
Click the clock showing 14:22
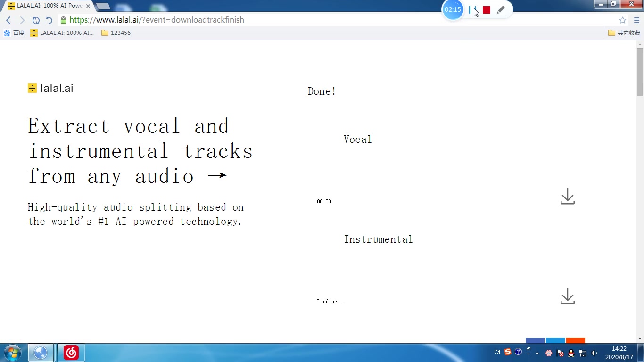pos(619,353)
